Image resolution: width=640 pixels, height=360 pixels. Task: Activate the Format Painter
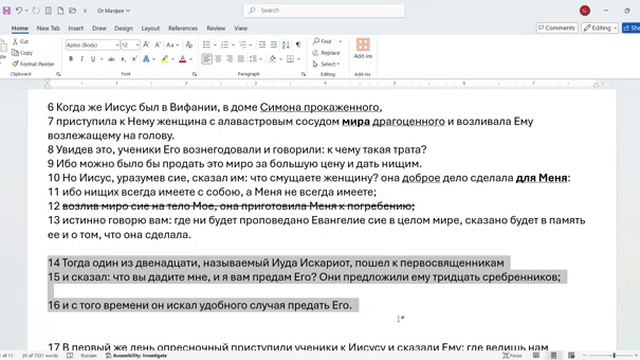33,64
